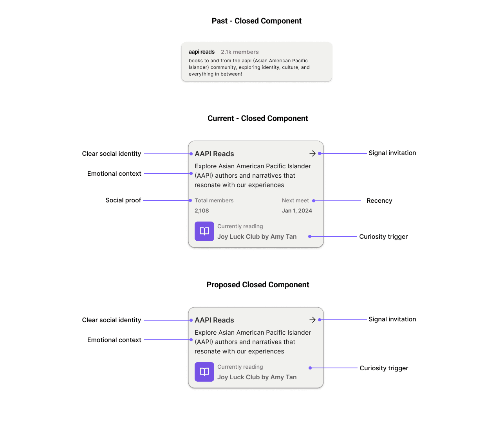Viewport: 504px width, 429px height.
Task: Click the dot marker beside Recency annotation
Action: click(313, 200)
